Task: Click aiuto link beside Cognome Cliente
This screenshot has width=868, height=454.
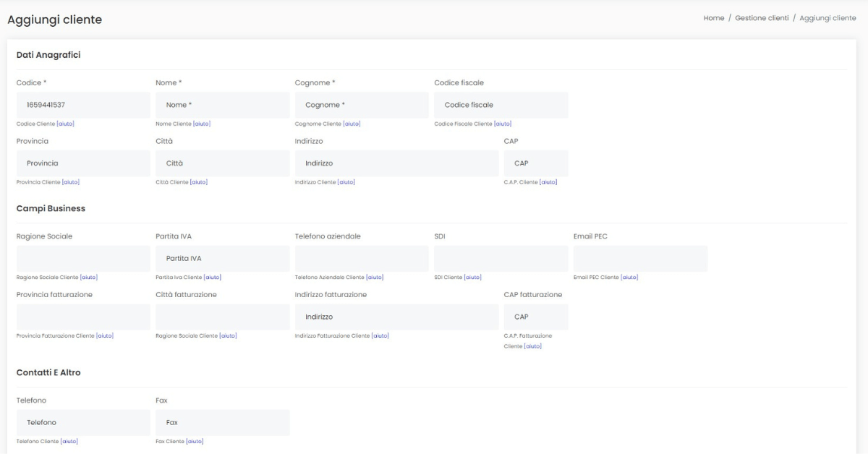Action: 352,124
